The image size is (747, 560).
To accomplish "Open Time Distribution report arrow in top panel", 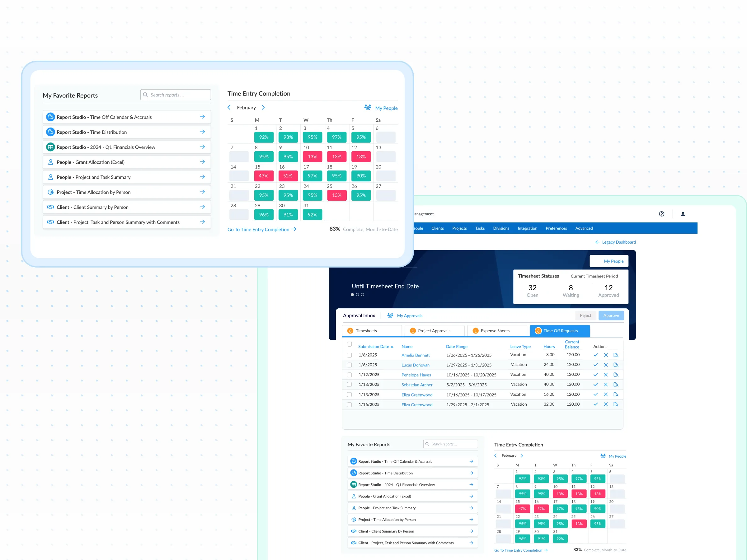I will [202, 132].
